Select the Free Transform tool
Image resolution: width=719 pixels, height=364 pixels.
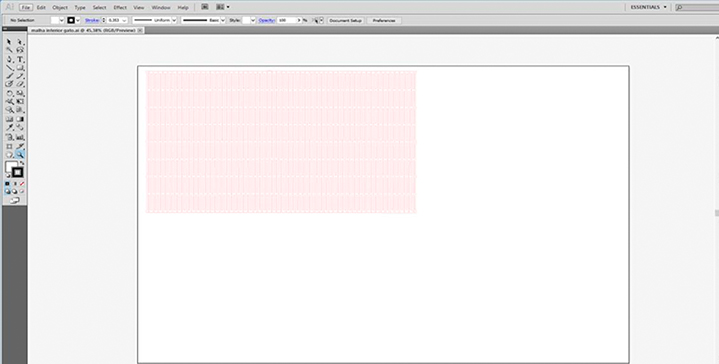tap(20, 102)
